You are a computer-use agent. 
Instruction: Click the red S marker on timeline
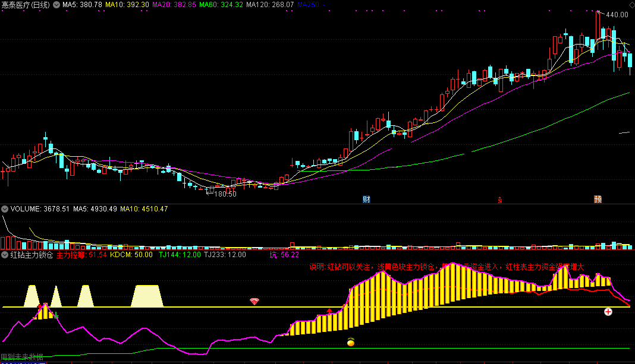(500, 200)
